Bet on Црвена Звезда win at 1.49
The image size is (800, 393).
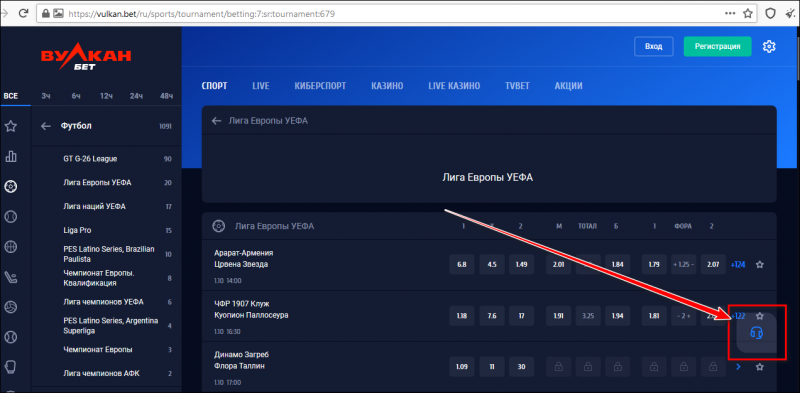[521, 265]
